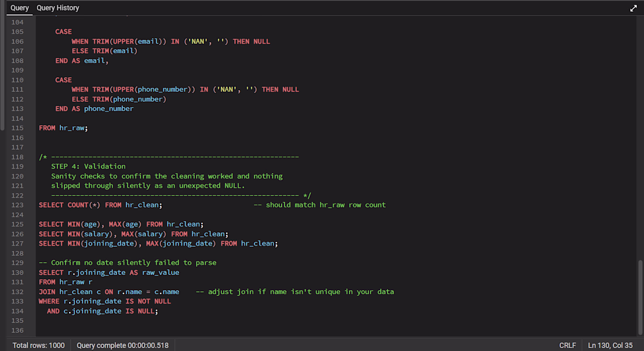This screenshot has width=644, height=351.
Task: Click the 'SELECT MIN(joining_date), MAX(joining_date)' line
Action: pos(158,243)
